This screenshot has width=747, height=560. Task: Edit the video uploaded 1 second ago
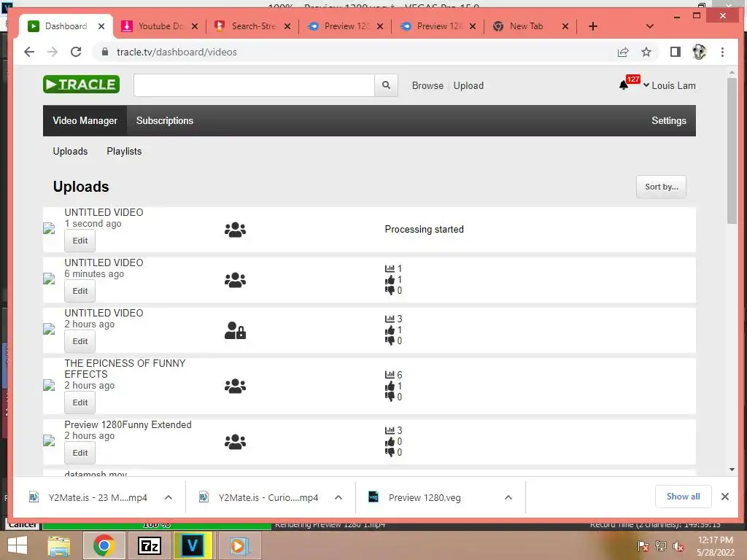click(80, 241)
